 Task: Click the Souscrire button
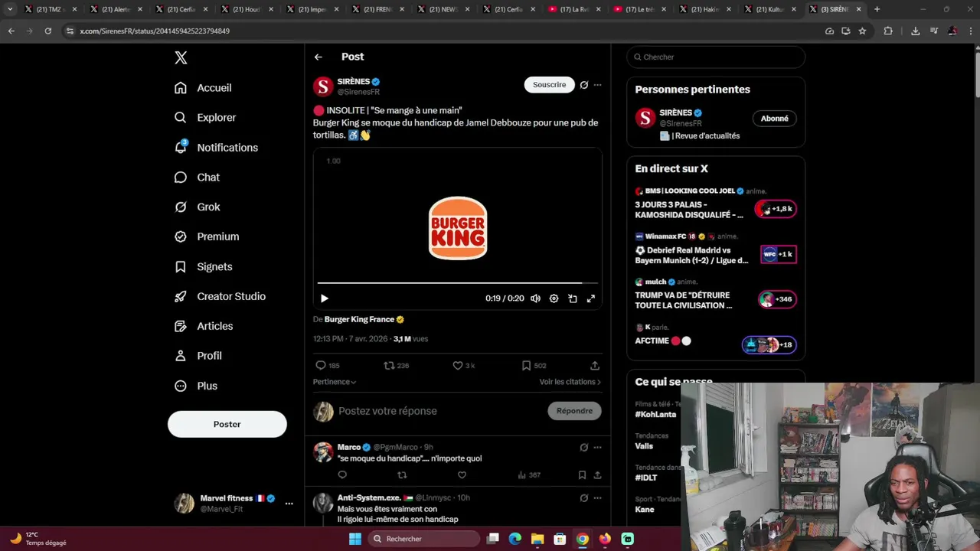[x=550, y=85]
